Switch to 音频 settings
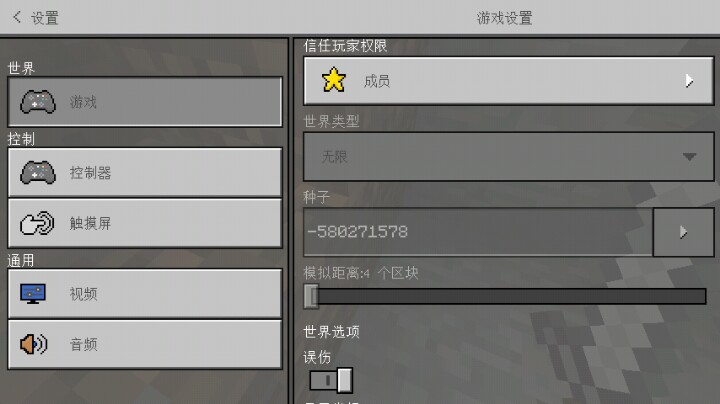This screenshot has height=404, width=720. coord(145,344)
